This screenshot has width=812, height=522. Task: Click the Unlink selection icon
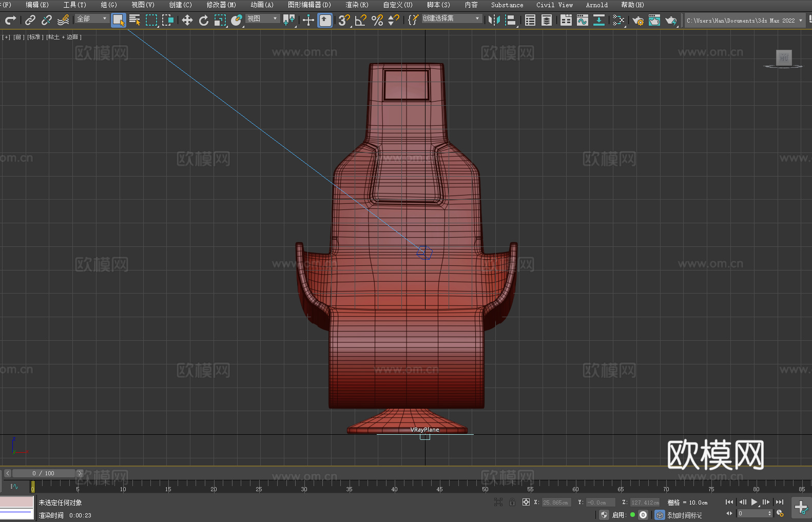click(x=47, y=20)
